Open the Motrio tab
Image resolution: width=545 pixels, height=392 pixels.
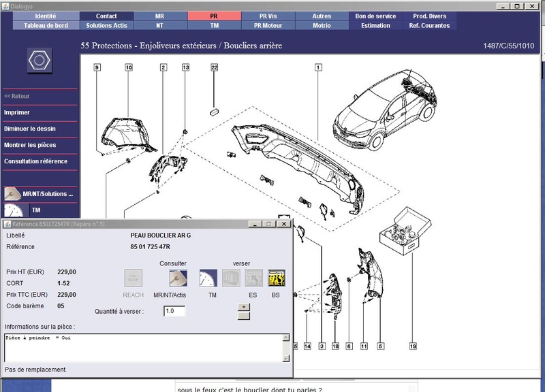[322, 25]
